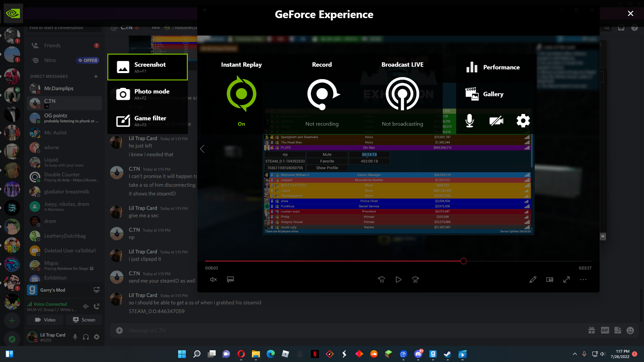Open Game filter option

pyautogui.click(x=148, y=121)
